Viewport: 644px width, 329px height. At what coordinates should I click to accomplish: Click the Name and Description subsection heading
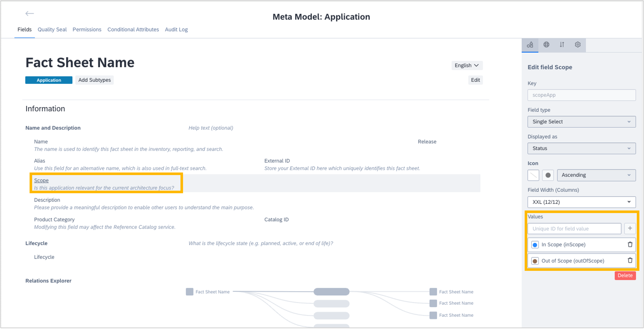tap(53, 128)
